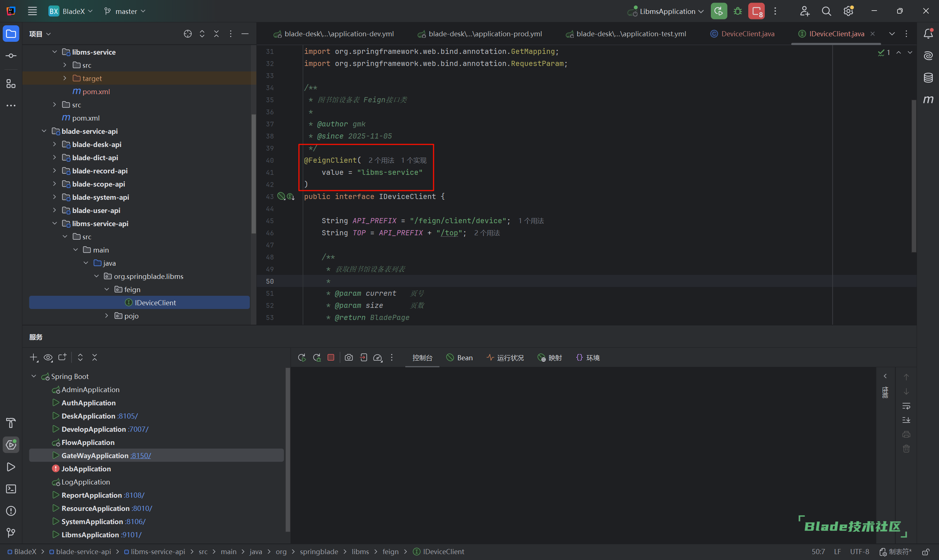This screenshot has width=939, height=560.
Task: Open the Git version control tool window
Action: [11, 533]
